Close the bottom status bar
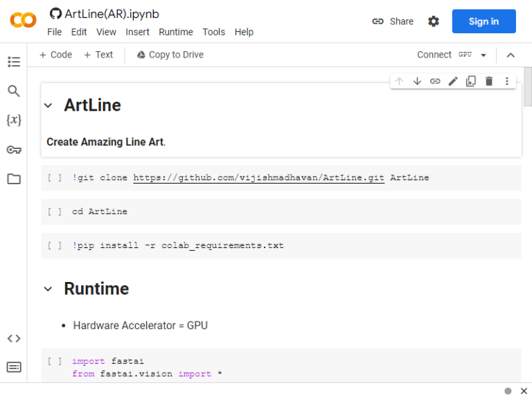 [x=524, y=391]
